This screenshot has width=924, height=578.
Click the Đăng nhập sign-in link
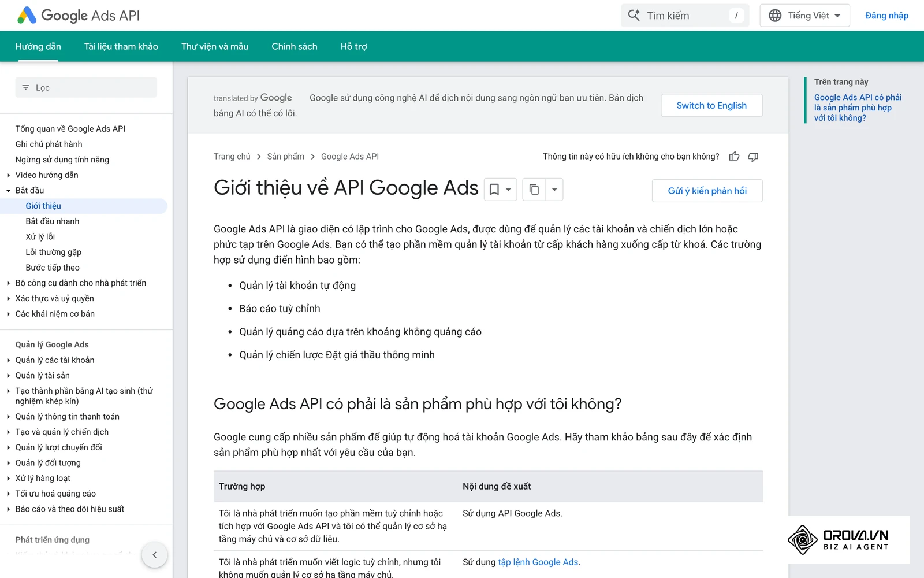[886, 16]
